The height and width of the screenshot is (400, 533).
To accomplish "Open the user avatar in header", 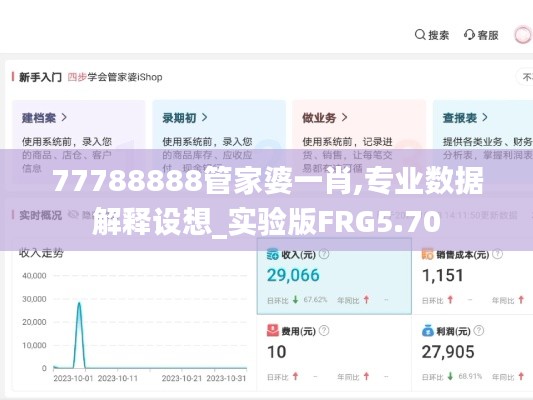I will [x=523, y=35].
